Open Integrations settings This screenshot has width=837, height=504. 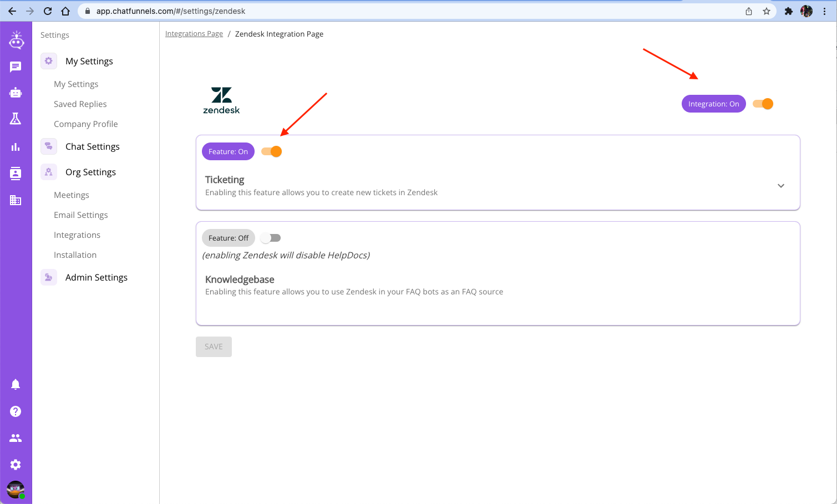tap(77, 235)
